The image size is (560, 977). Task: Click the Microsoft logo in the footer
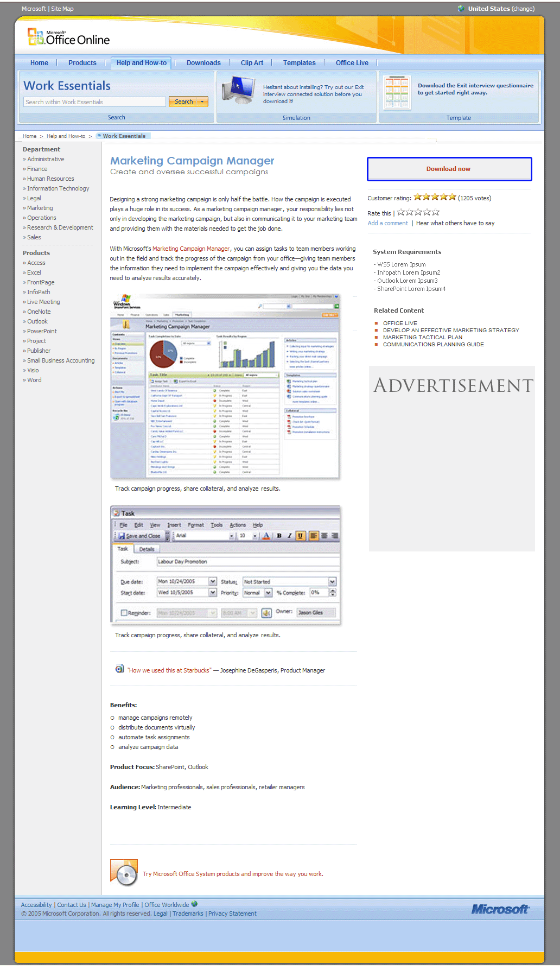[x=500, y=909]
